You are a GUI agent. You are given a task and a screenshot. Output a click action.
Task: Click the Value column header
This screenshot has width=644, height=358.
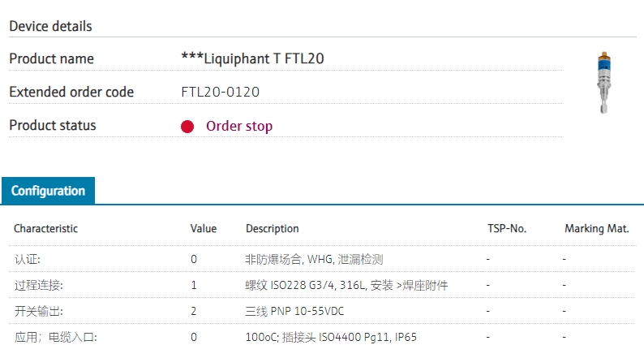click(x=204, y=229)
